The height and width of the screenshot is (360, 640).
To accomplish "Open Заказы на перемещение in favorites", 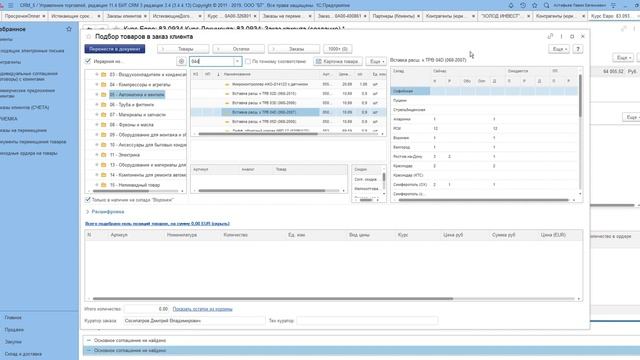I will tap(23, 130).
